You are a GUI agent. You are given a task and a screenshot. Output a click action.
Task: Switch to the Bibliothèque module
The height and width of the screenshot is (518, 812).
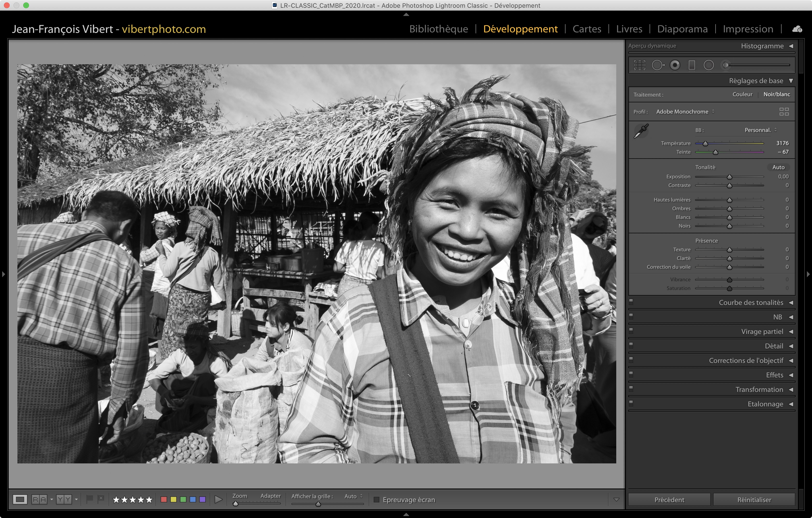pos(438,29)
